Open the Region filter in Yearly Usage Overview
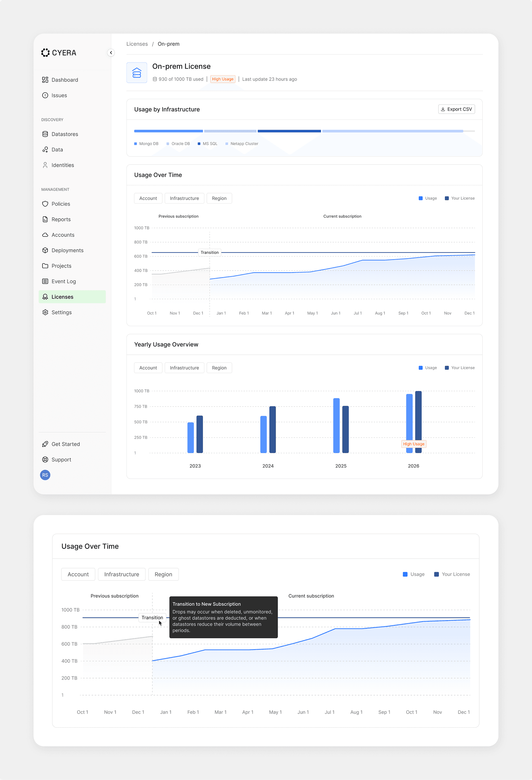The height and width of the screenshot is (780, 532). coord(219,367)
